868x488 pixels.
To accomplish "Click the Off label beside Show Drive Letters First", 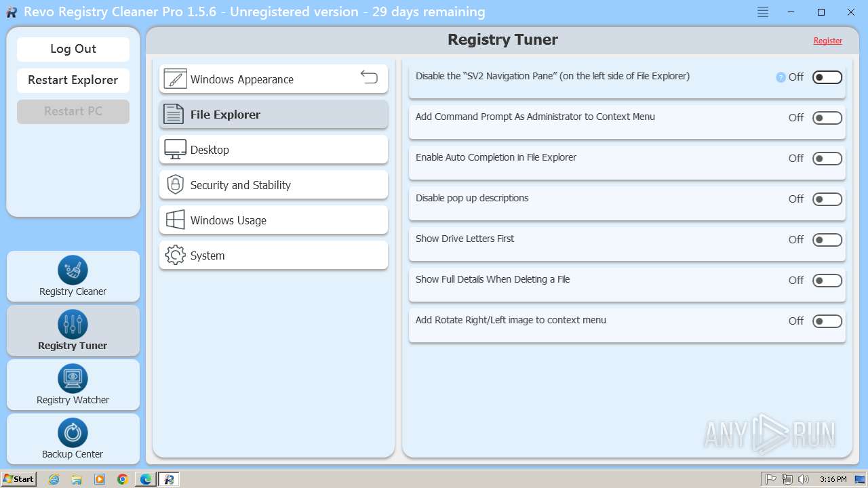I will tap(796, 240).
